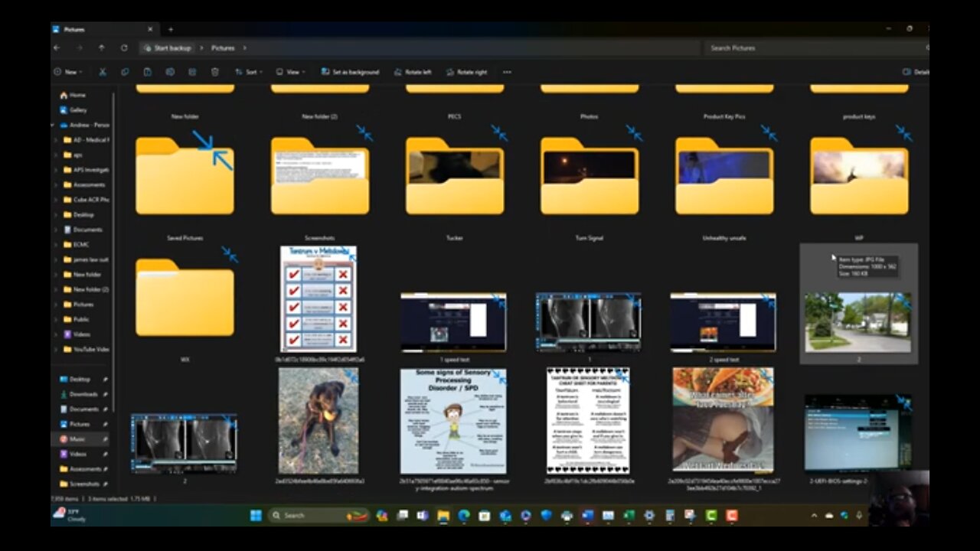Click the Delete trash icon in toolbar
The height and width of the screenshot is (551, 980).
point(215,72)
